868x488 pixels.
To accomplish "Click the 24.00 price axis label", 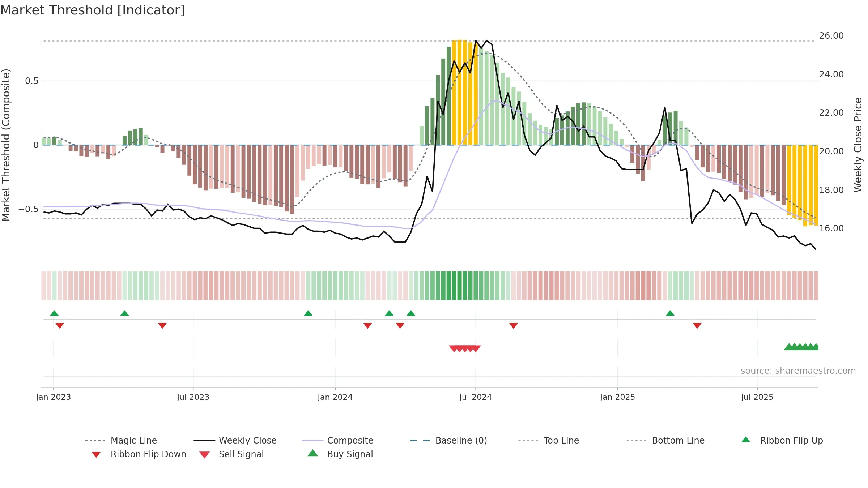I will point(831,74).
